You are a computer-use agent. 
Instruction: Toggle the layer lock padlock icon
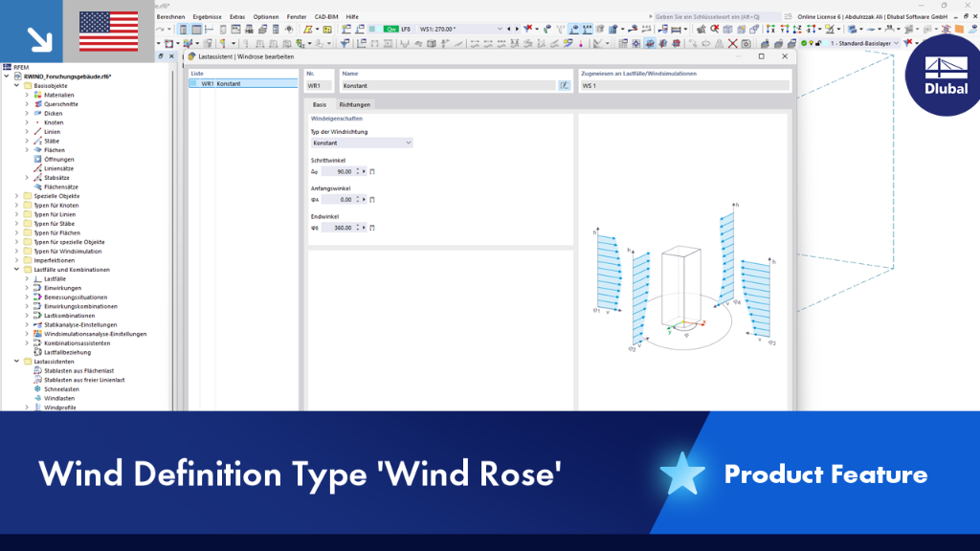(x=818, y=43)
